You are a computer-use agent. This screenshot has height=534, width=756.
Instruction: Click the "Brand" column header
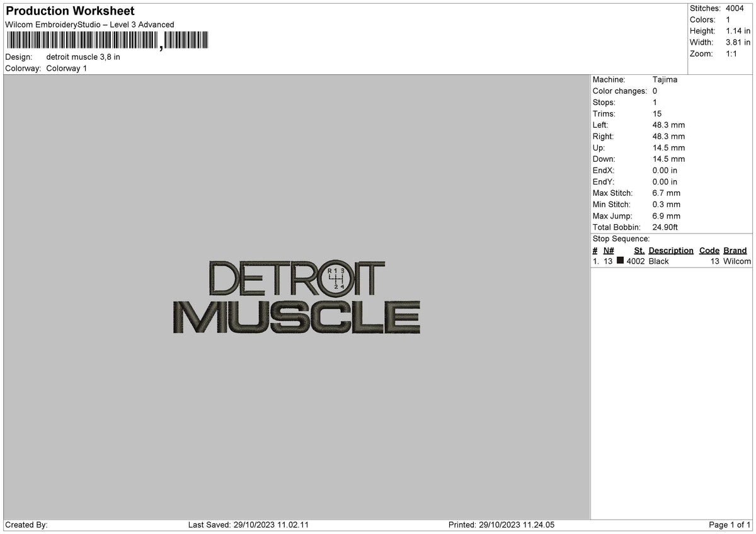coord(735,250)
